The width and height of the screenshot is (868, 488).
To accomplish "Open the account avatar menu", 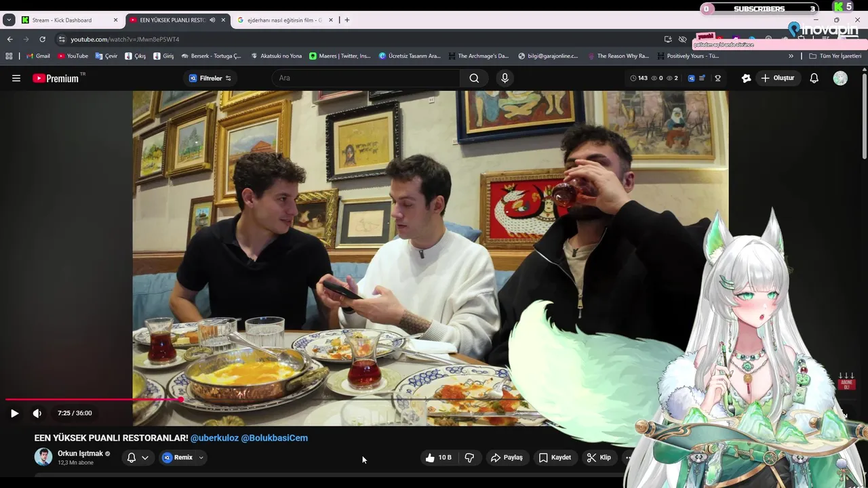I will pyautogui.click(x=840, y=78).
